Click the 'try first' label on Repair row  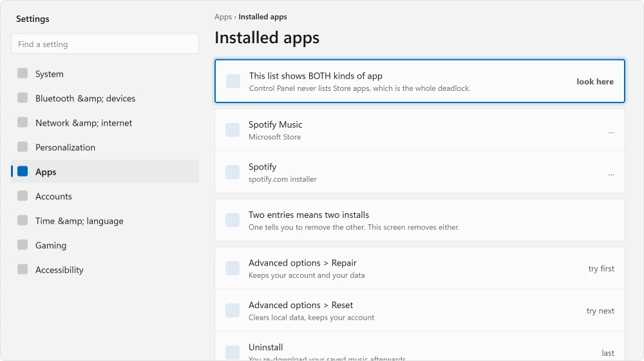click(601, 268)
